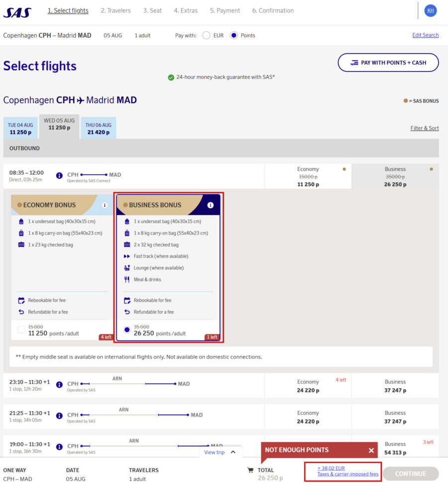Image resolution: width=448 pixels, height=490 pixels.
Task: Go to step 6. Confirmation
Action: [x=273, y=10]
